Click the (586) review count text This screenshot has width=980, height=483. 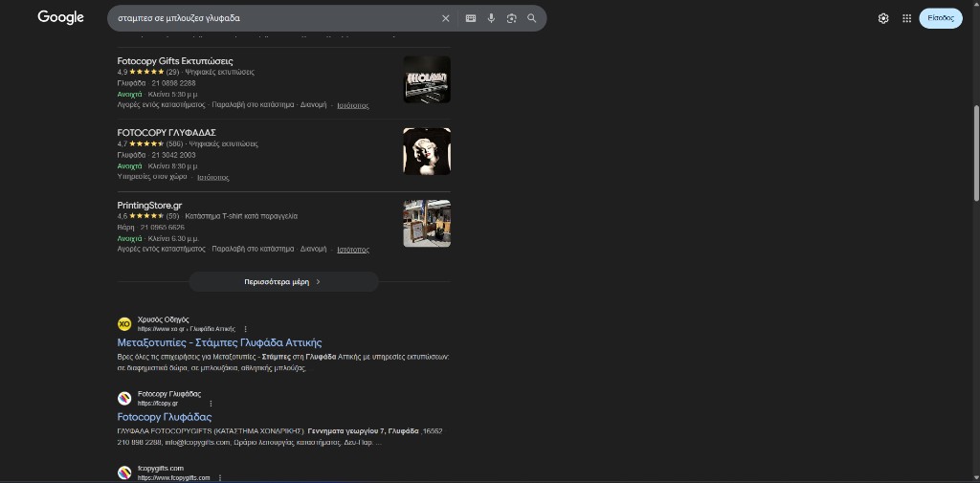174,144
